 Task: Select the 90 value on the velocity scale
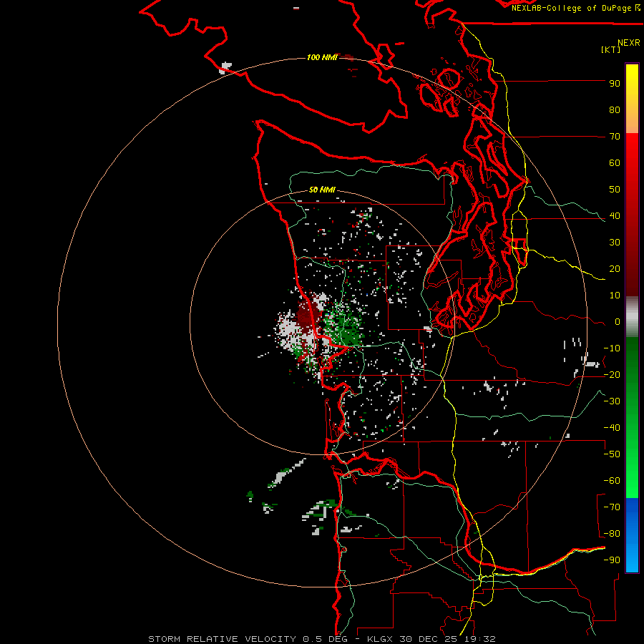coord(615,84)
